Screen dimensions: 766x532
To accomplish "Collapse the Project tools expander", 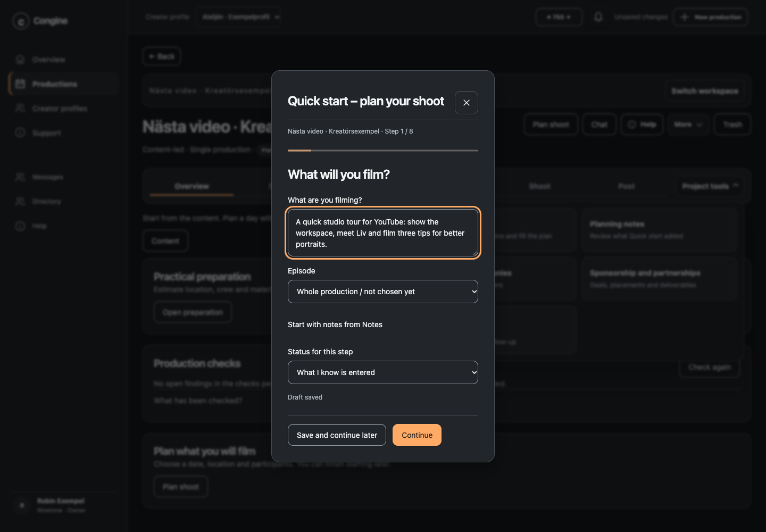I will (710, 186).
